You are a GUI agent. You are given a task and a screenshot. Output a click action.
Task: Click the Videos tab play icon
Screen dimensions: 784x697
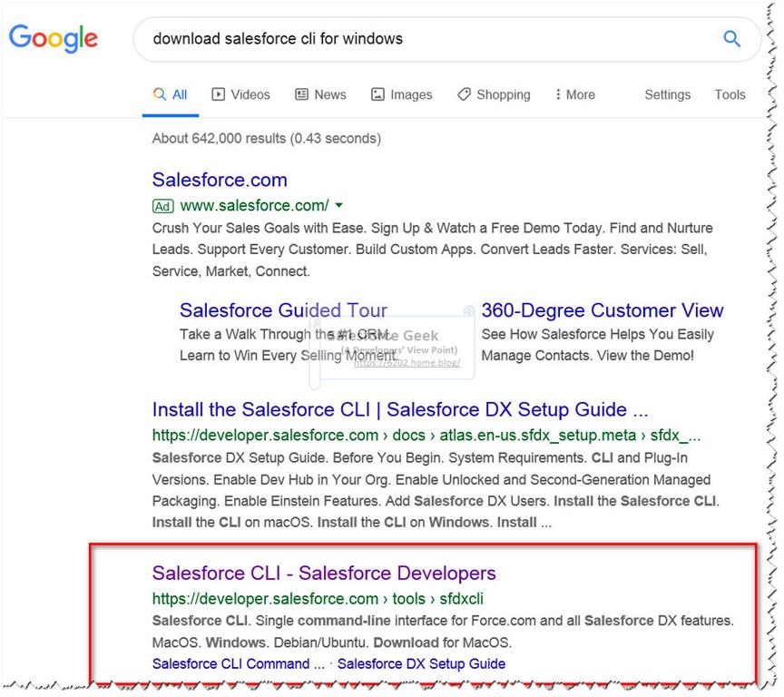pyautogui.click(x=219, y=94)
